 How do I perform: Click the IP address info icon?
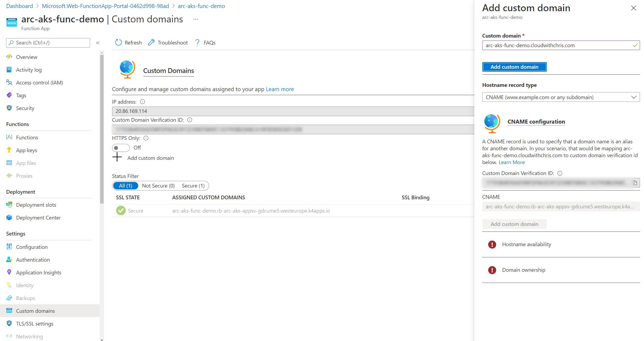pyautogui.click(x=142, y=102)
